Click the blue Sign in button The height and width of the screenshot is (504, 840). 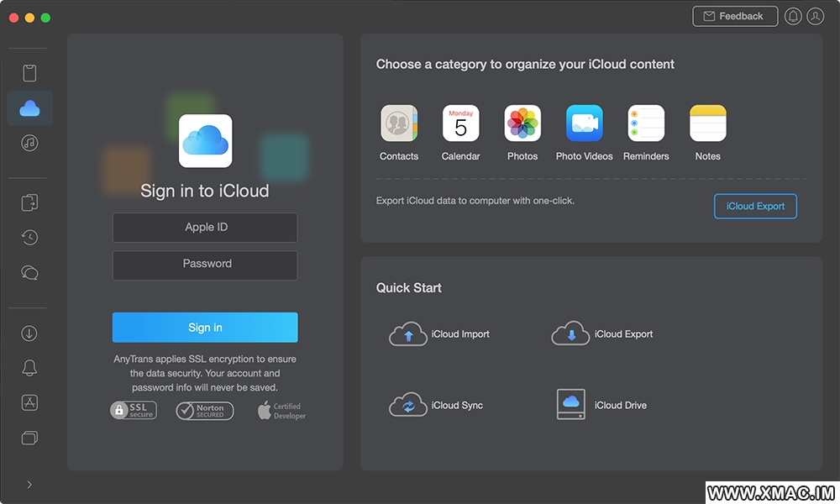click(x=205, y=328)
